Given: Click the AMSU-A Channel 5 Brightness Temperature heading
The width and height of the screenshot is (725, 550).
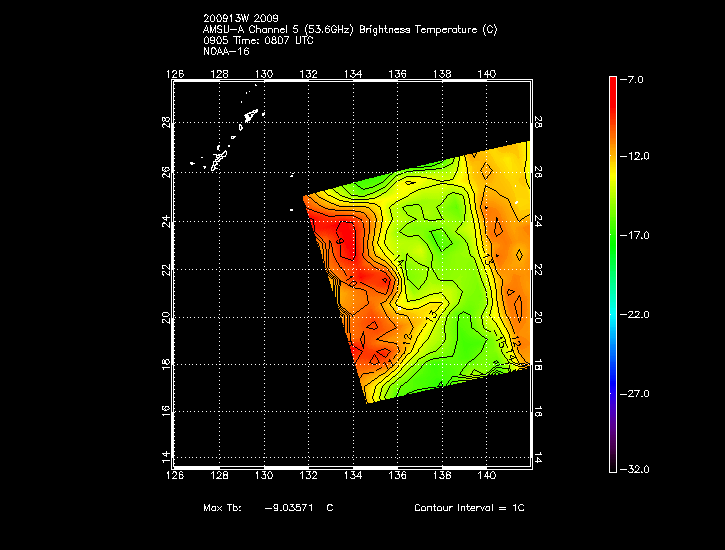Looking at the screenshot, I should 349,29.
